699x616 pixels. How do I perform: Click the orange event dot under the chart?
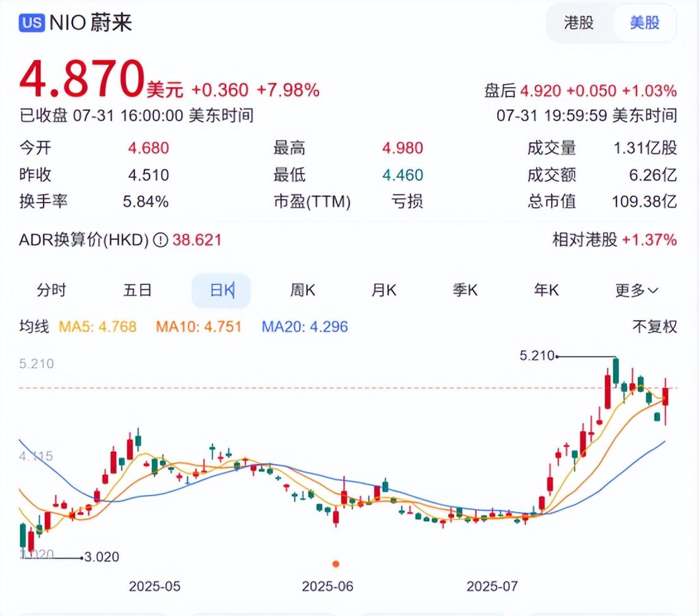click(x=336, y=564)
